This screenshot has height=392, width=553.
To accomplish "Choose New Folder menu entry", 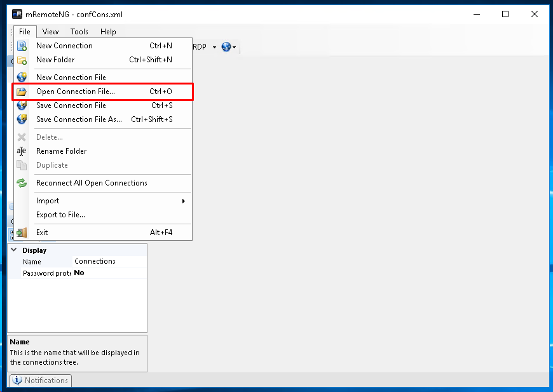I will point(104,60).
